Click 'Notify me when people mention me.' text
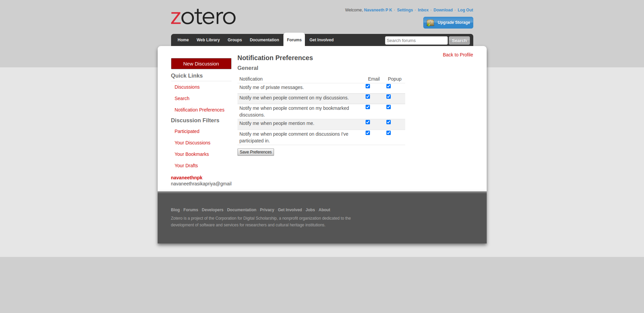 click(277, 123)
